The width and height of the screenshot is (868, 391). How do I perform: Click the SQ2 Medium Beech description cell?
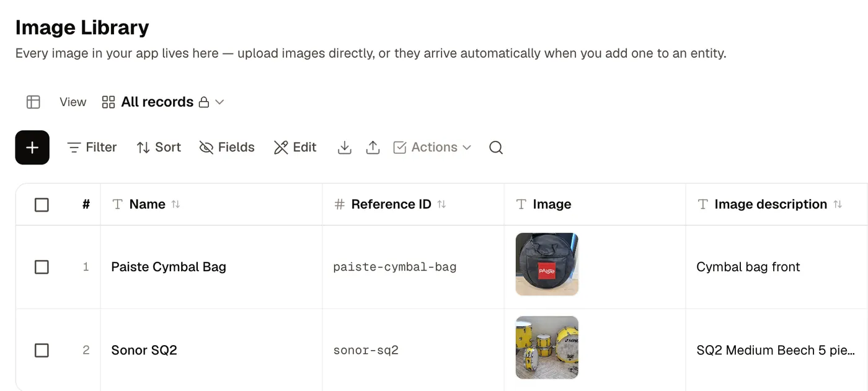(777, 350)
